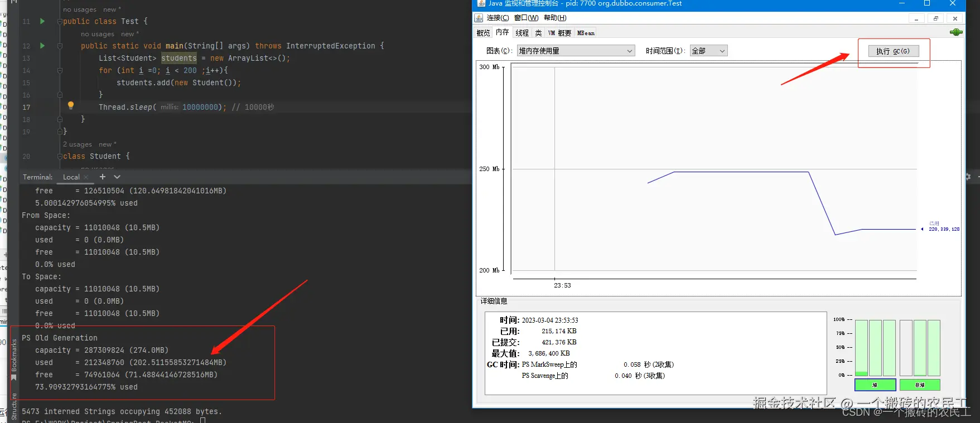
Task: Open the lightbulb quick-fix on line 17
Action: point(71,105)
